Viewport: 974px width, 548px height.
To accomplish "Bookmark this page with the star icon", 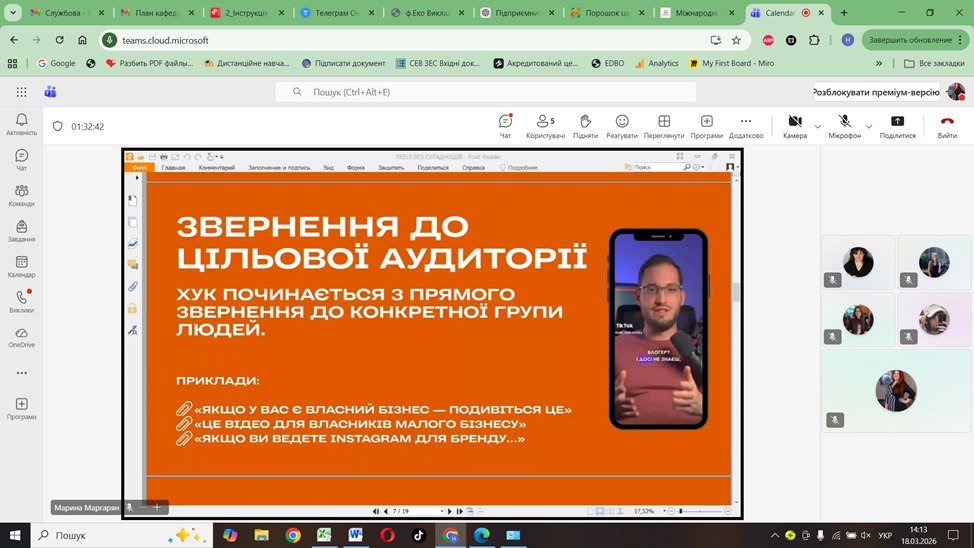I will click(x=736, y=40).
